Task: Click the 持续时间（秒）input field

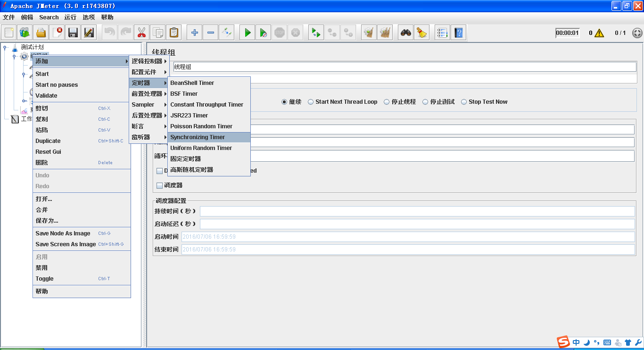Action: pos(417,211)
